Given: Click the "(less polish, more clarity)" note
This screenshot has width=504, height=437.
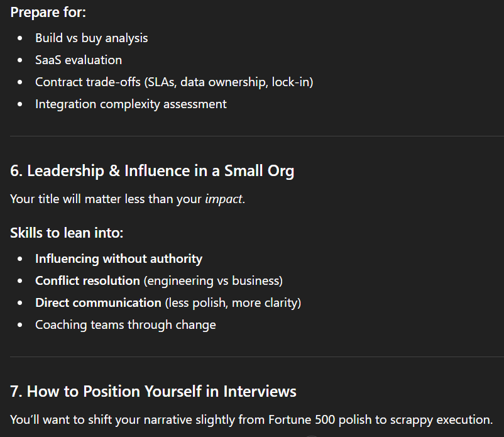Looking at the screenshot, I should coord(233,302).
